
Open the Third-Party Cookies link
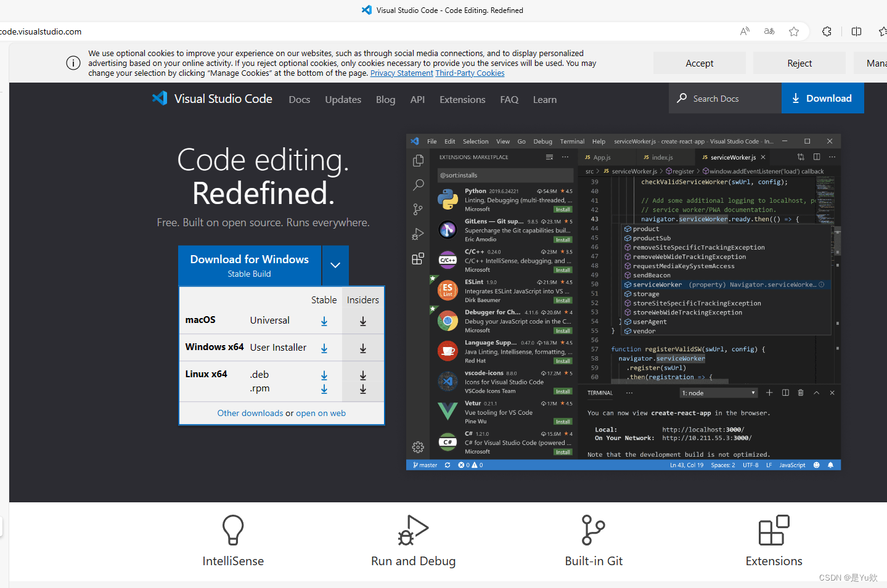(x=470, y=73)
